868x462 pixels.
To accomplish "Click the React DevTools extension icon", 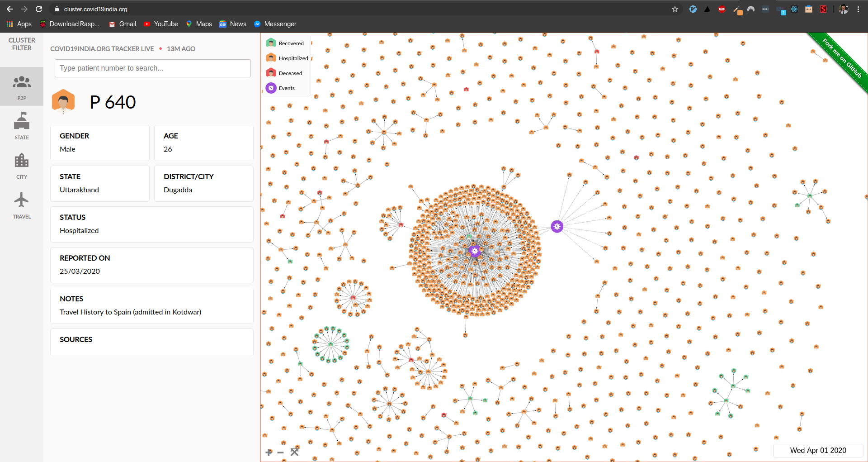I will click(794, 9).
